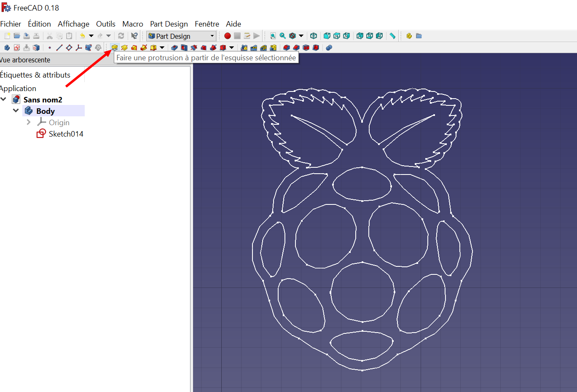This screenshot has height=392, width=577.
Task: Open the draw style dropdown arrow
Action: (x=301, y=36)
